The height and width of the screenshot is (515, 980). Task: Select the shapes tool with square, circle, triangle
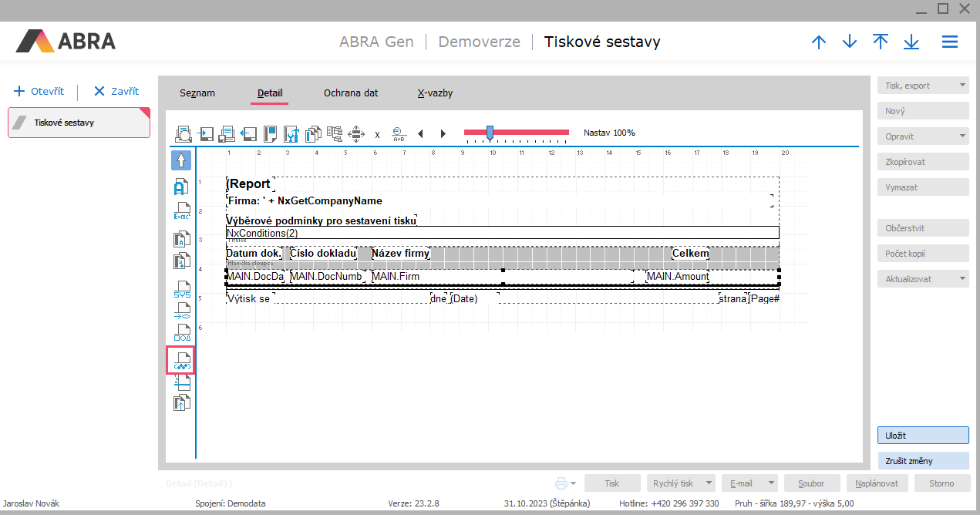[x=181, y=333]
